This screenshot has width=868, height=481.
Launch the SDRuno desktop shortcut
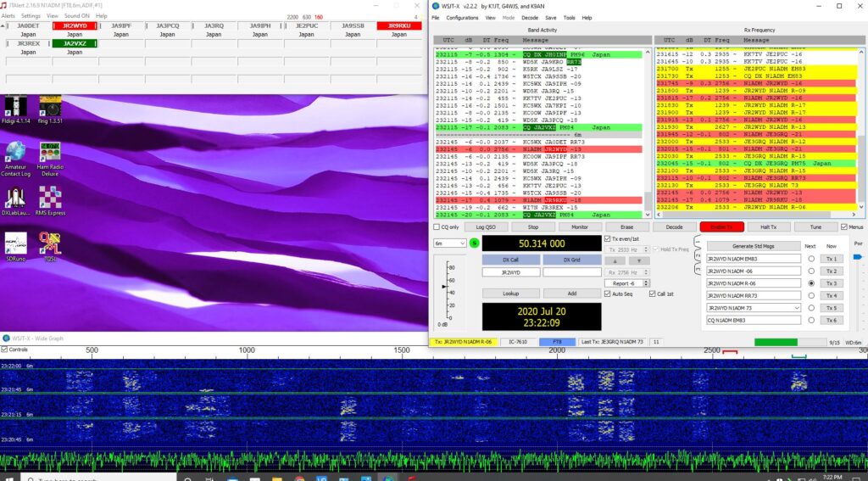(x=15, y=248)
